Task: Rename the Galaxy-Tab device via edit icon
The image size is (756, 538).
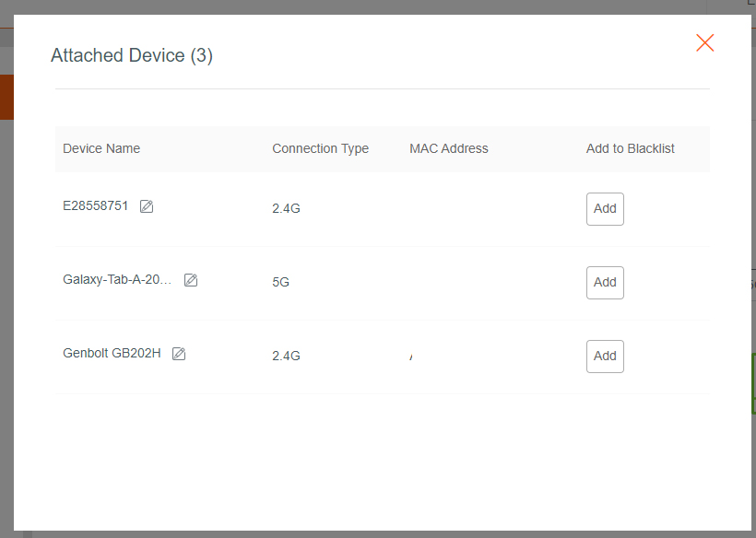Action: pos(191,280)
